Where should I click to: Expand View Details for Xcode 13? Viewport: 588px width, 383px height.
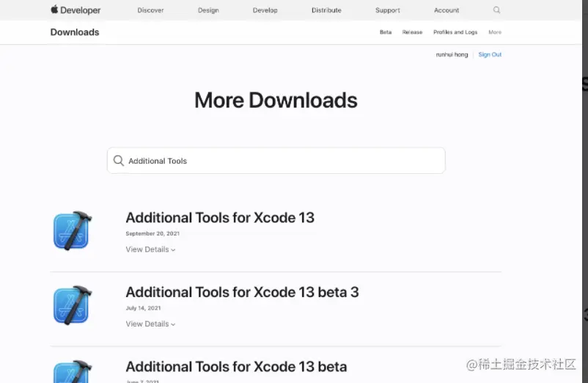[150, 249]
